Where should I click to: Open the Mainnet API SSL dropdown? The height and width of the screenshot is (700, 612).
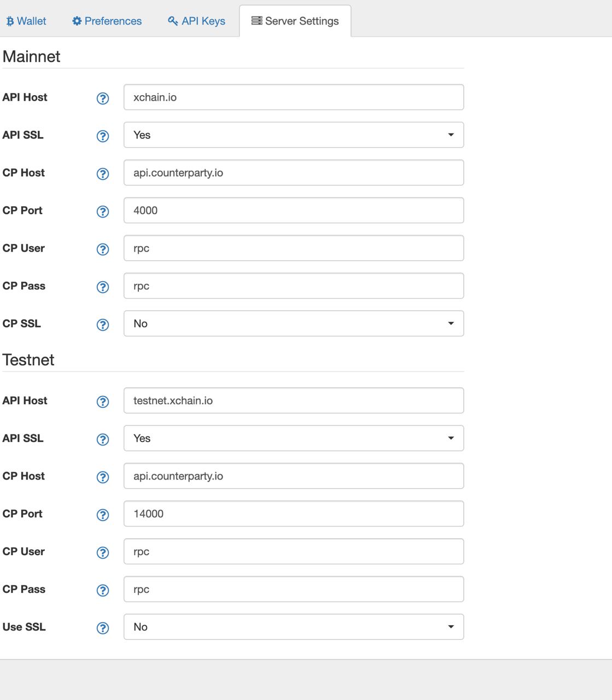(294, 135)
